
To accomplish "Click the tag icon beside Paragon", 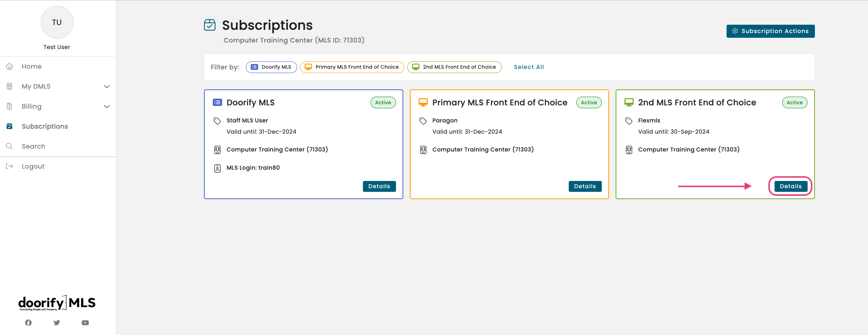I will pyautogui.click(x=423, y=121).
